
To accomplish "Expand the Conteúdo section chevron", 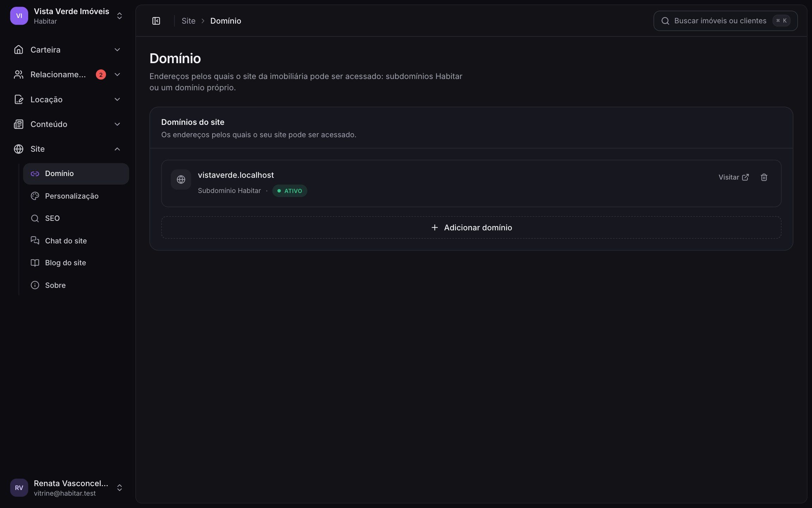I will click(x=117, y=124).
